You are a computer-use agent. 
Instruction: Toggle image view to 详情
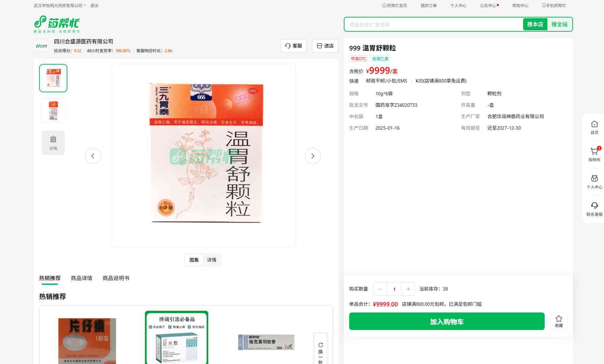coord(212,260)
